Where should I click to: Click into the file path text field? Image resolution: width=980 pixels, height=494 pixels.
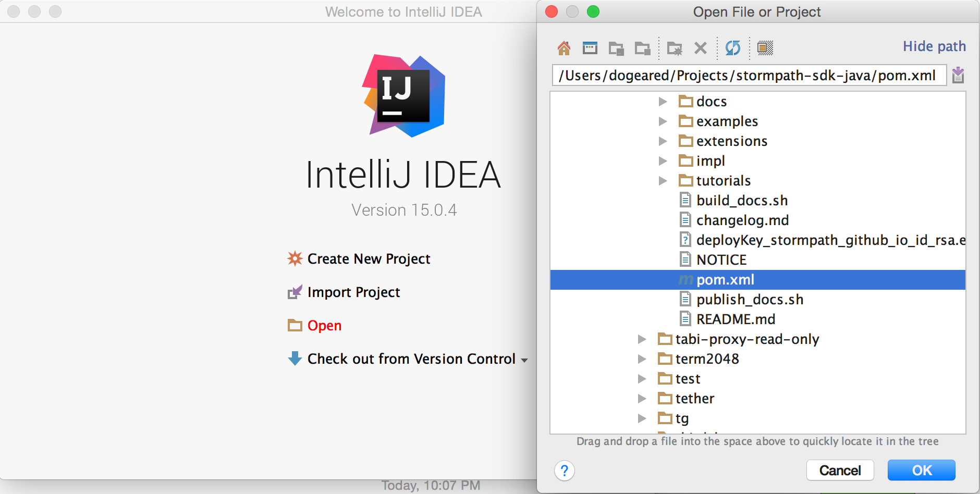click(749, 76)
